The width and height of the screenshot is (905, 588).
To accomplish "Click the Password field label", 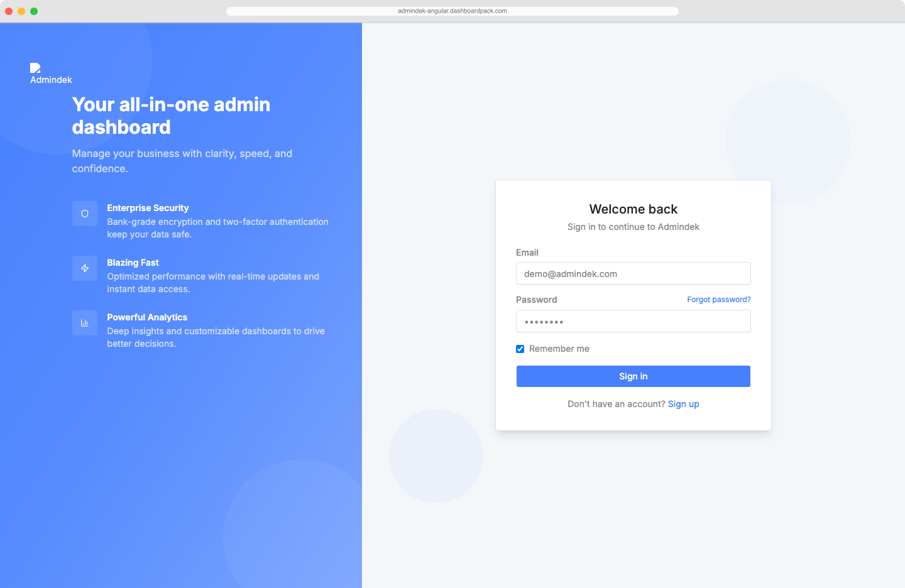I will pos(536,300).
